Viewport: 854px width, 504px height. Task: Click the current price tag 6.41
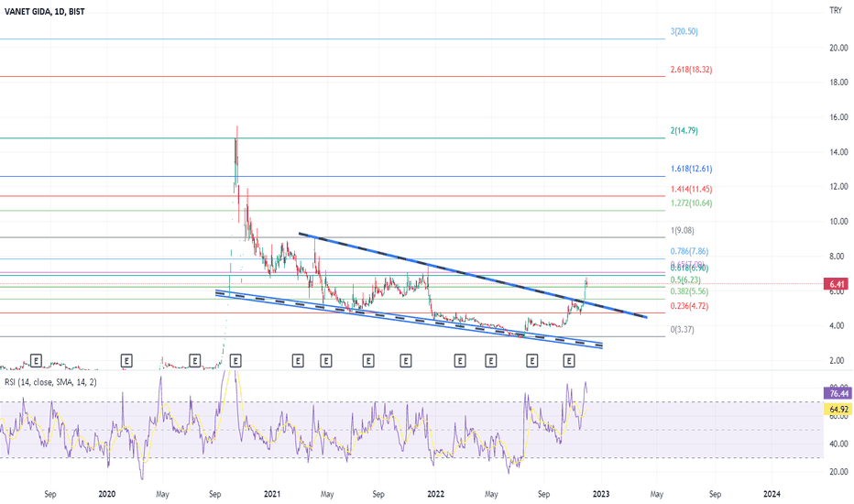[x=838, y=284]
